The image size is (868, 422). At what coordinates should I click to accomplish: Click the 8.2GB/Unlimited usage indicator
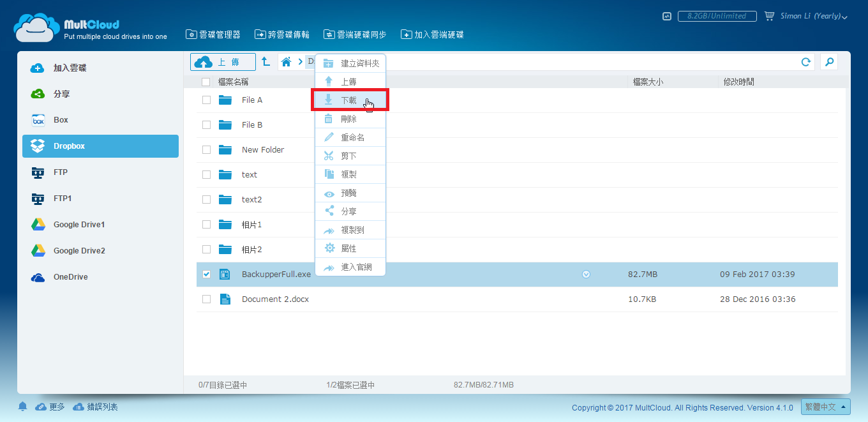pyautogui.click(x=717, y=16)
